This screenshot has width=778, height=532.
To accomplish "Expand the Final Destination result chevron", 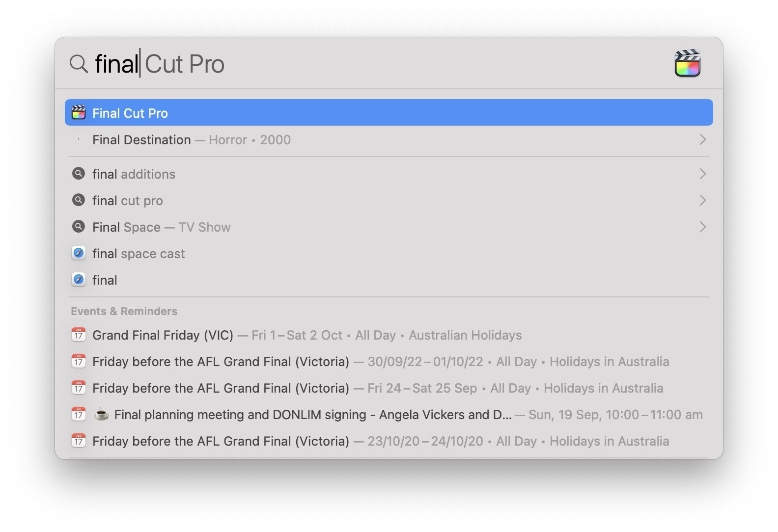I will 702,140.
